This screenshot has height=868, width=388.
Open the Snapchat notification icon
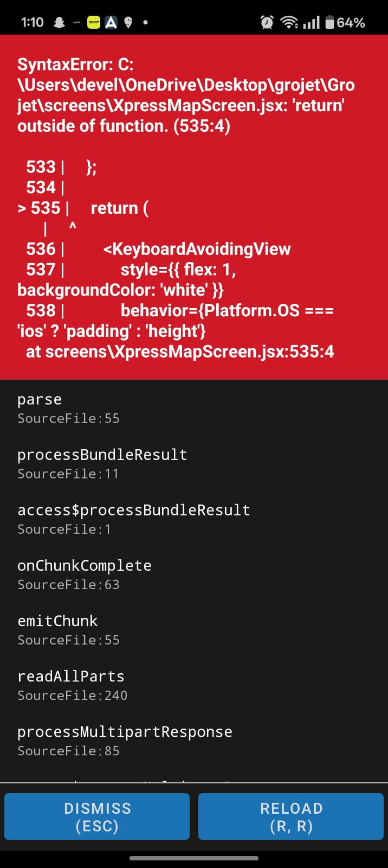point(59,22)
